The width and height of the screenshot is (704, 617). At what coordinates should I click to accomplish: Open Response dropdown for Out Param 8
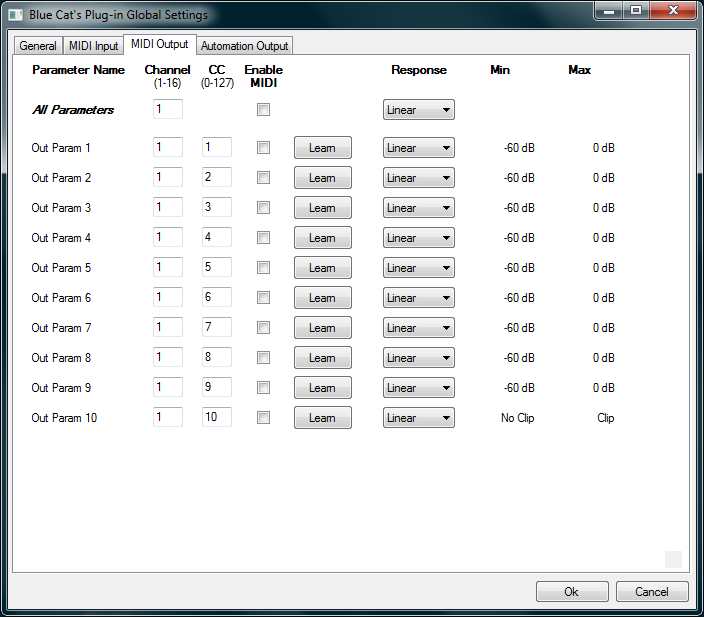(x=418, y=358)
